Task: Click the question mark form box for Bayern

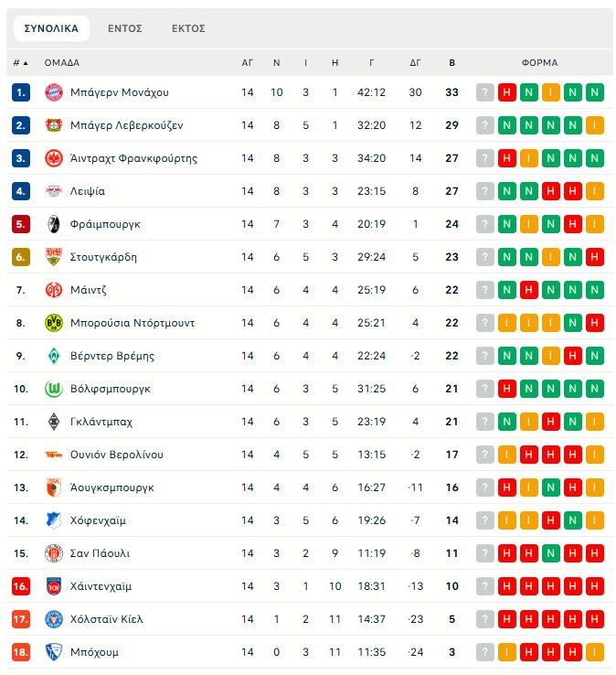Action: 484,92
